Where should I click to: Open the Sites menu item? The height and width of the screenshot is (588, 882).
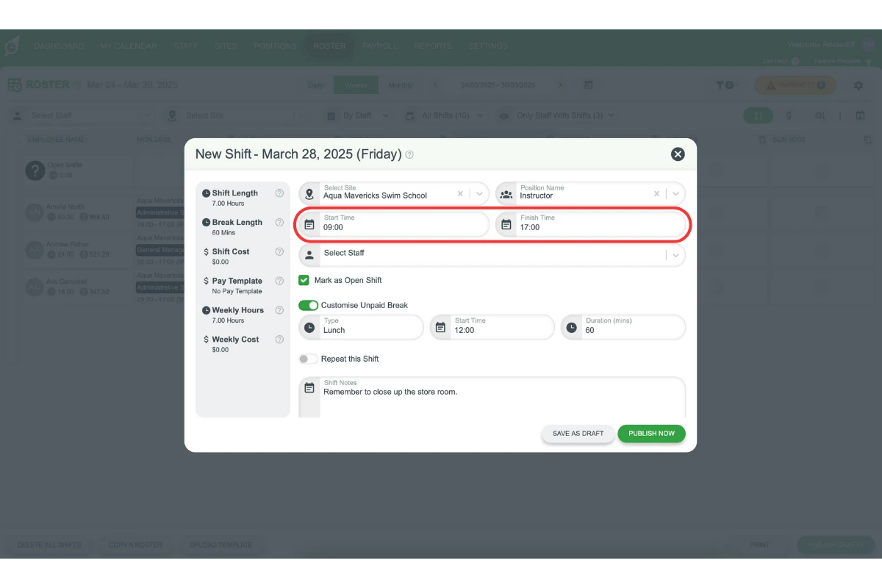[x=226, y=46]
